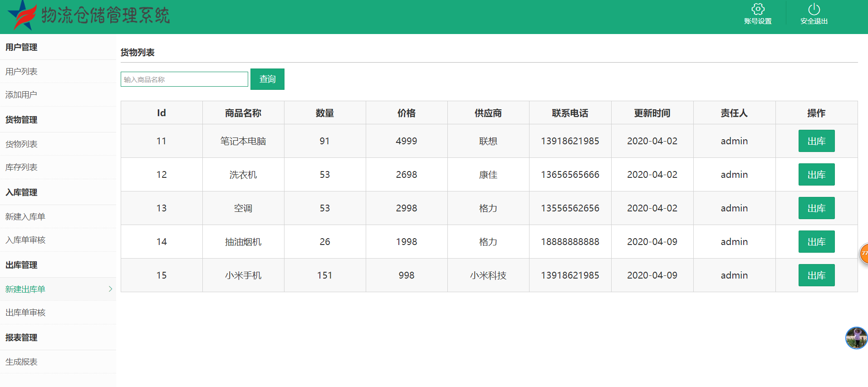
Task: Click the Id cell 11
Action: [162, 141]
